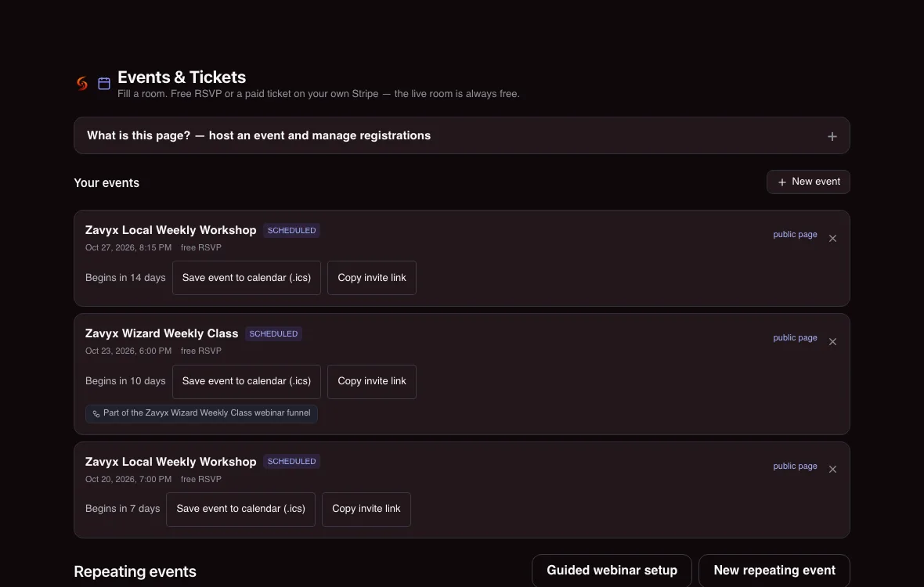
Task: Open public page for Oct 27 Local Weekly Workshop
Action: point(795,234)
